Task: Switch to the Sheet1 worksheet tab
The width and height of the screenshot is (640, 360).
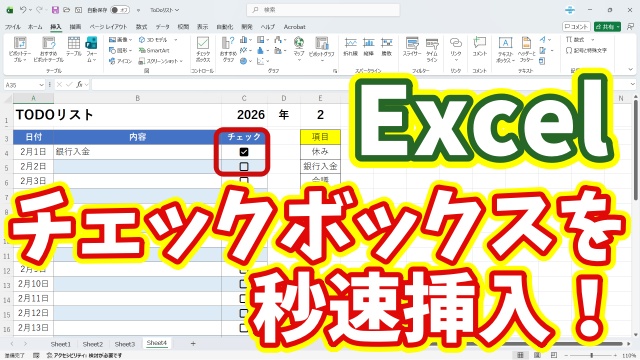Action: pyautogui.click(x=60, y=344)
